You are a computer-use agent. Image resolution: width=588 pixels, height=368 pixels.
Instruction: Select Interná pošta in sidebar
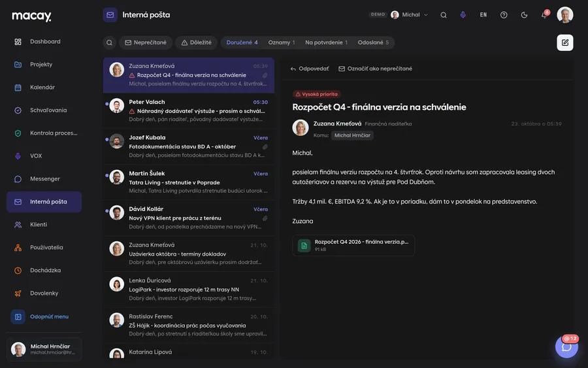click(44, 202)
